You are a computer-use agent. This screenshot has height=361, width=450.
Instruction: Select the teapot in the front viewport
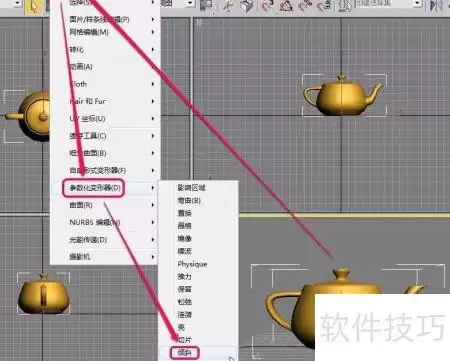pyautogui.click(x=342, y=96)
